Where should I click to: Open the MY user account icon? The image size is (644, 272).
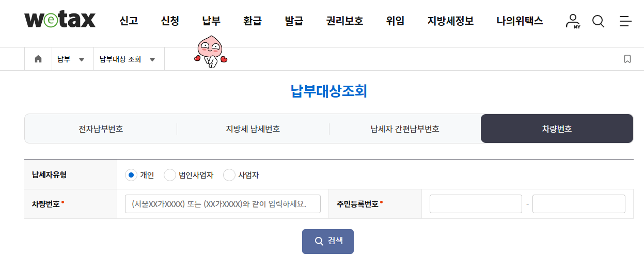(572, 21)
